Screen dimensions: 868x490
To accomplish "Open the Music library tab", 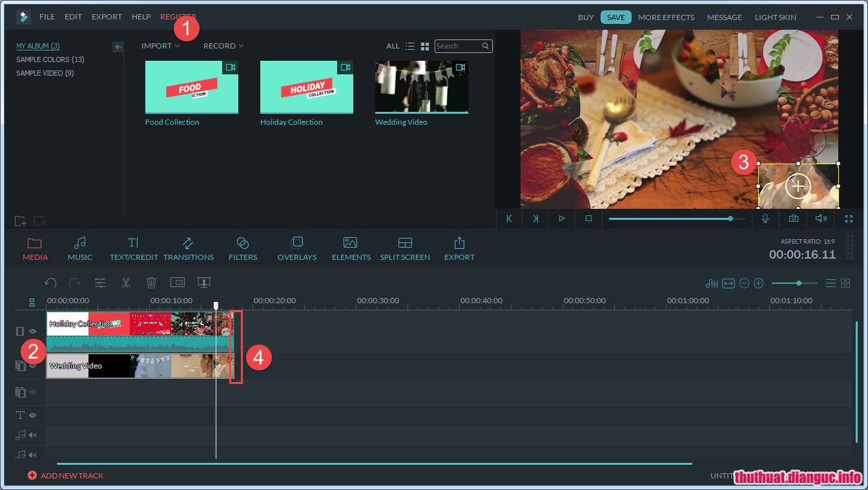I will [x=79, y=249].
